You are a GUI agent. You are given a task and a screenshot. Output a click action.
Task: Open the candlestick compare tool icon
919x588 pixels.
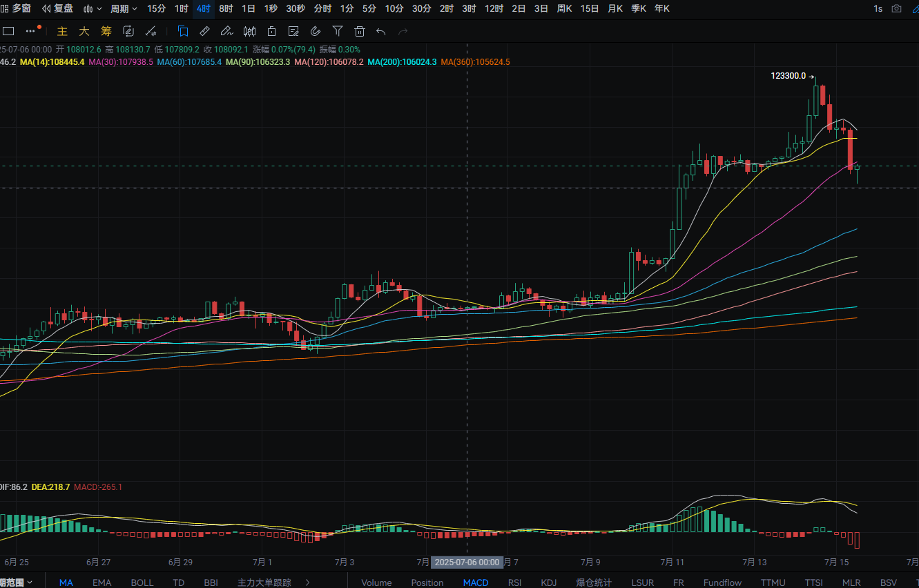tap(250, 31)
